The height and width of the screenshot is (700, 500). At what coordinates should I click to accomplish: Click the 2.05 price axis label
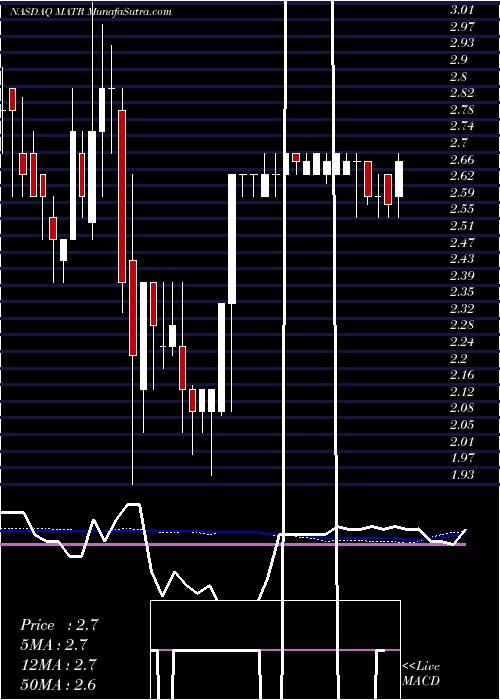pyautogui.click(x=462, y=425)
